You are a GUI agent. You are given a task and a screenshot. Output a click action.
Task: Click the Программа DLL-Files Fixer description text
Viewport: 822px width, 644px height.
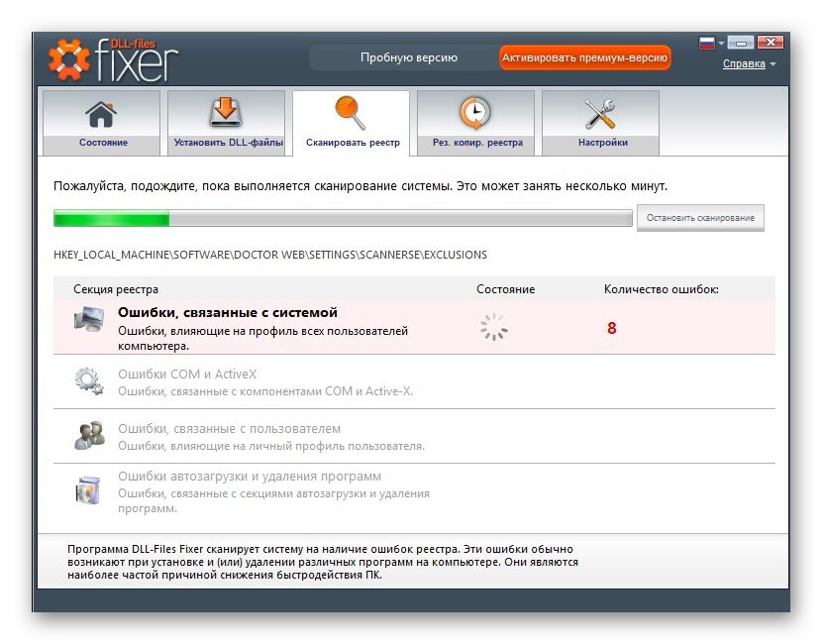[323, 562]
